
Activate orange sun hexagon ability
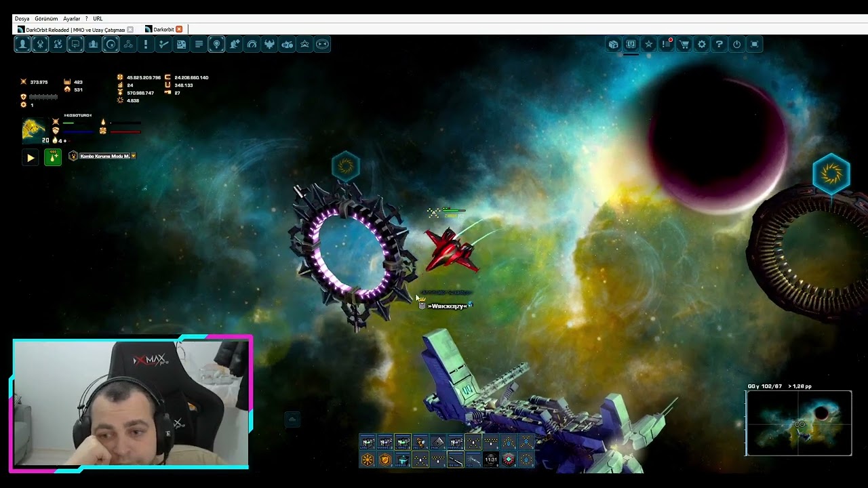pos(367,460)
